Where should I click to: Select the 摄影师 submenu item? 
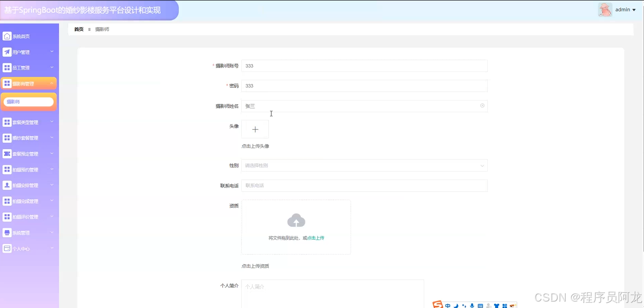point(28,102)
